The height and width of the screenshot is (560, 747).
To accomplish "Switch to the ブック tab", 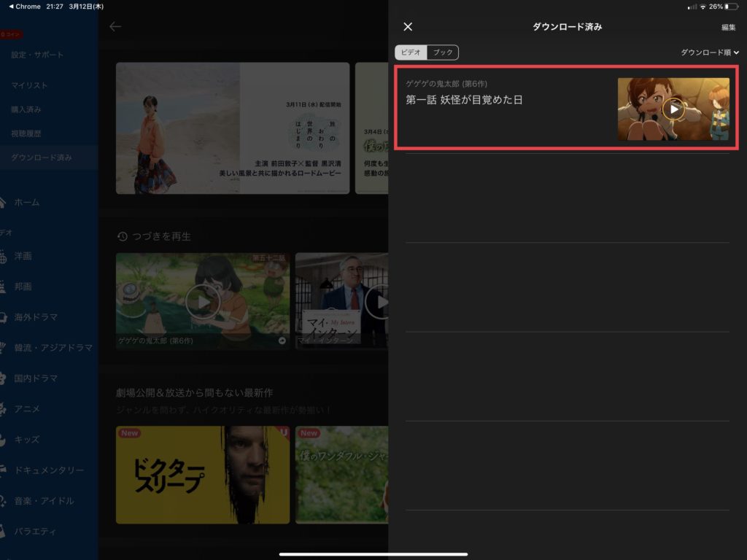I will tap(443, 52).
